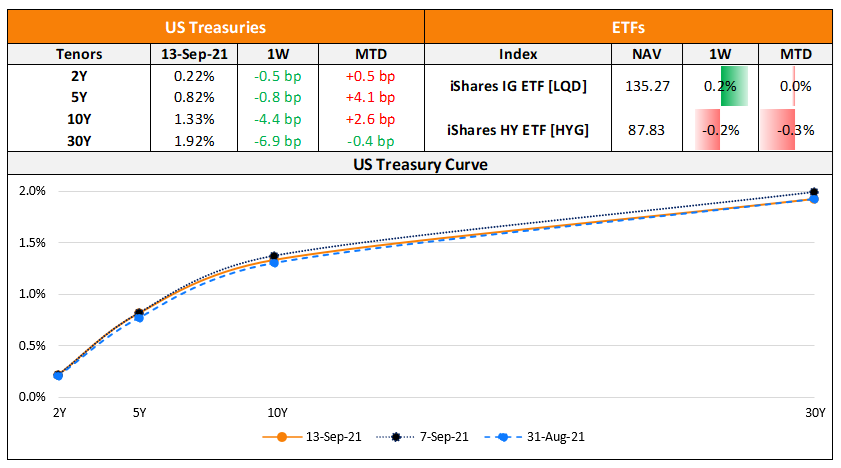Click the US Treasury Curve chart title
The height and width of the screenshot is (468, 841).
(x=420, y=163)
